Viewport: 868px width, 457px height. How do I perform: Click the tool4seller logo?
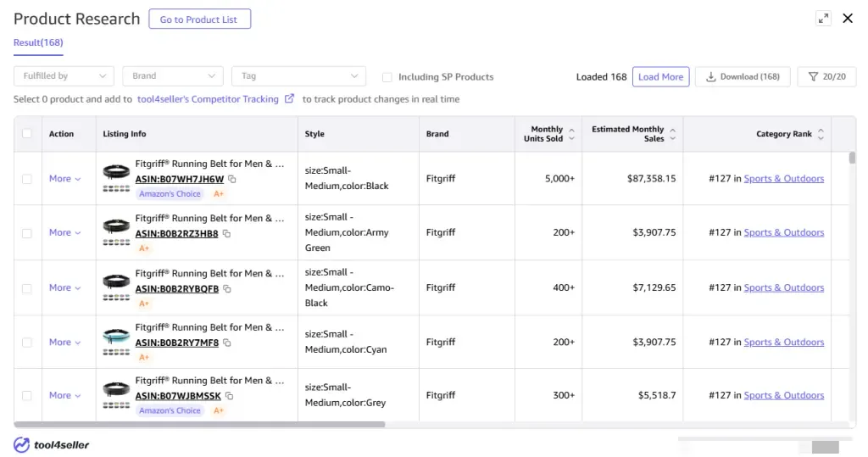tap(51, 445)
